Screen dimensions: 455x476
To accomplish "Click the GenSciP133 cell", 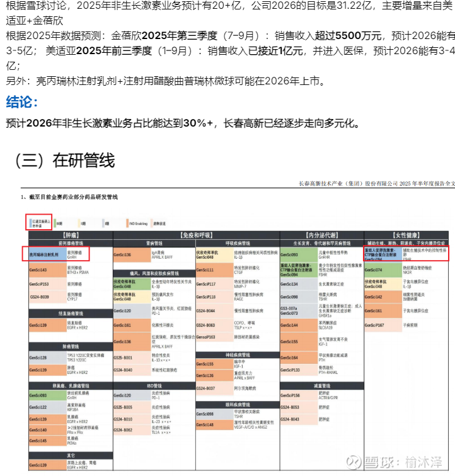I will click(x=299, y=370).
